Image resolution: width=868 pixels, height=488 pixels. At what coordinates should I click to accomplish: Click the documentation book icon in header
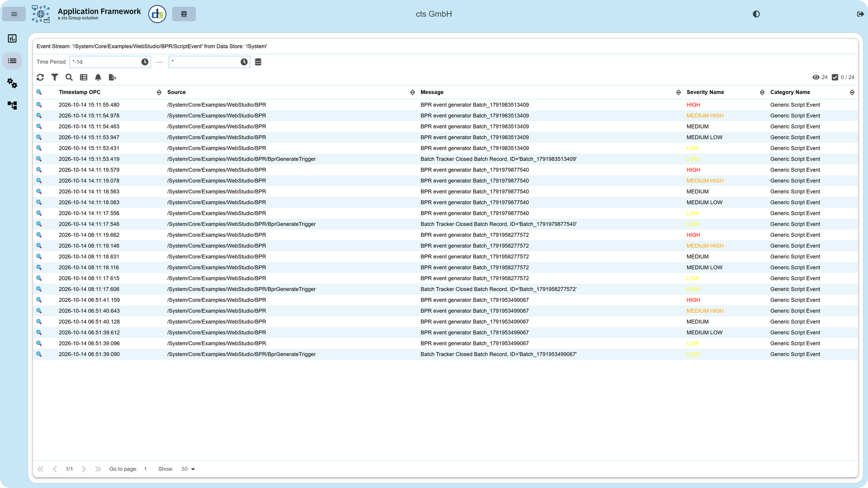click(184, 14)
